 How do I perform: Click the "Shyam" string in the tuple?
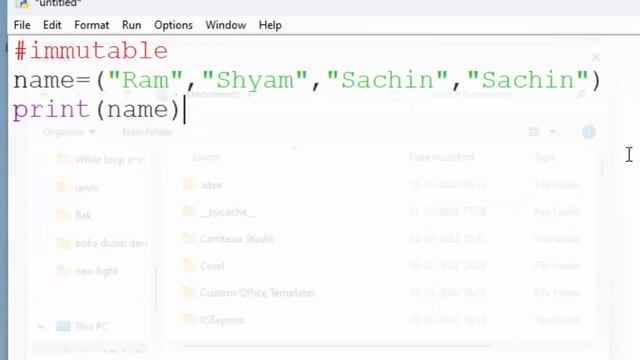click(x=255, y=80)
